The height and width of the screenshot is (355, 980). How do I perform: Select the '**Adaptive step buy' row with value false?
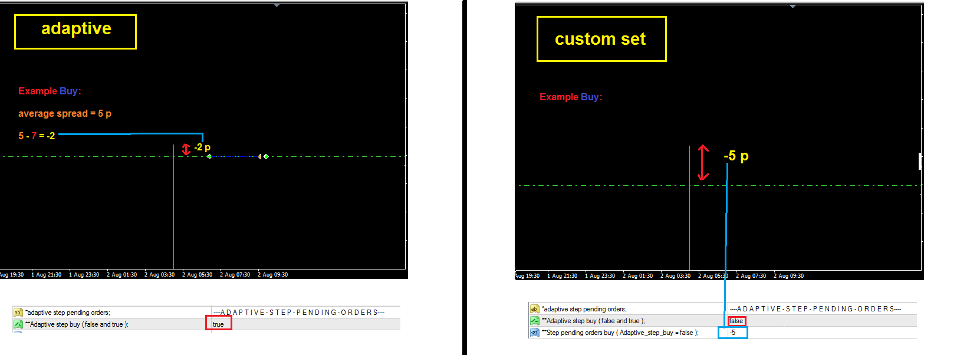point(722,321)
